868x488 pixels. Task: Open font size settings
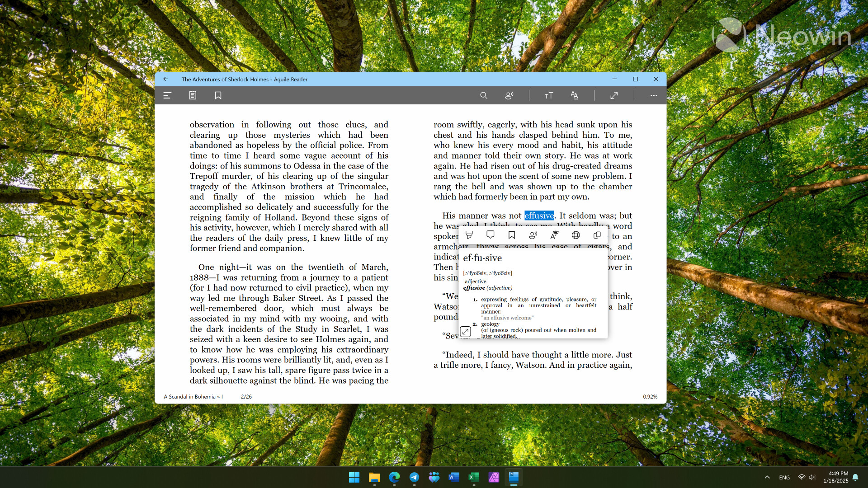(549, 95)
